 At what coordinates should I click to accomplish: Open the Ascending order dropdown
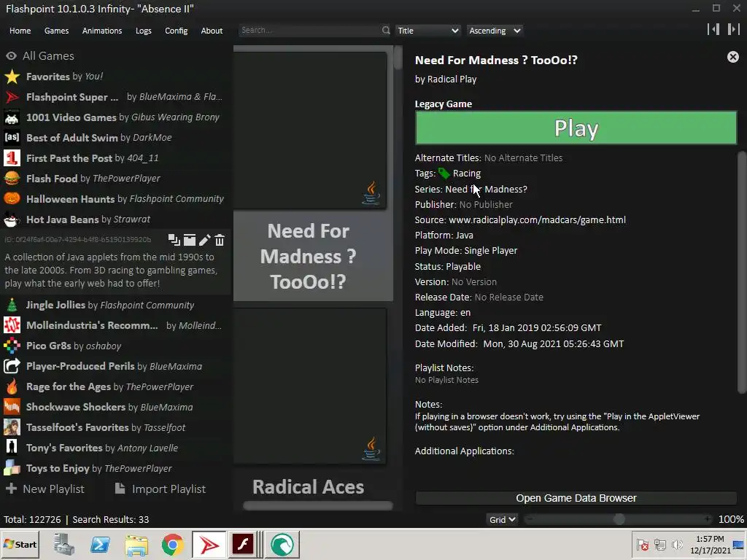click(495, 31)
